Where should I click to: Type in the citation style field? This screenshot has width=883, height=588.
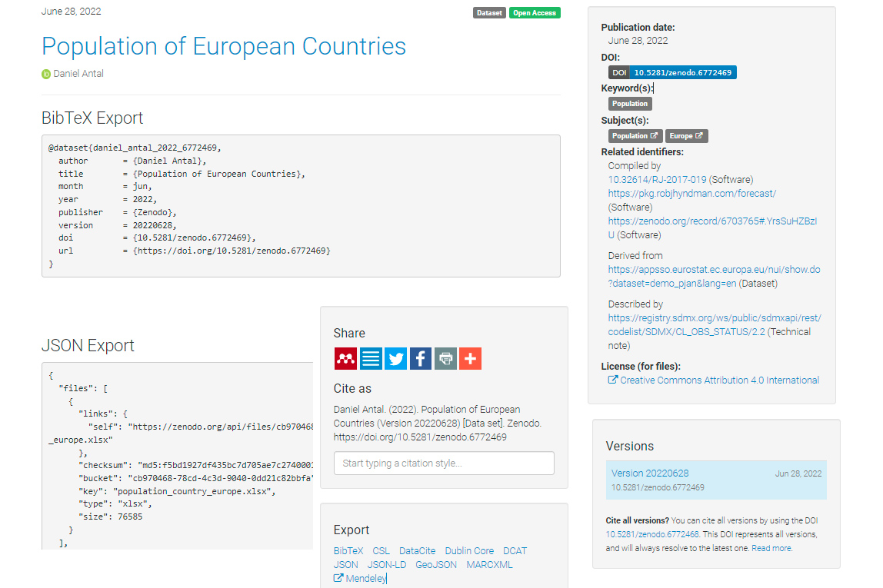[x=444, y=463]
